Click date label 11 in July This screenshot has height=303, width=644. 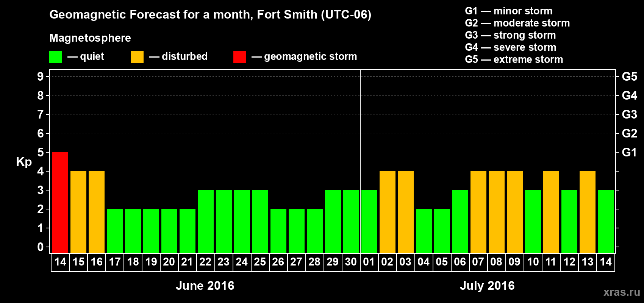tap(551, 262)
